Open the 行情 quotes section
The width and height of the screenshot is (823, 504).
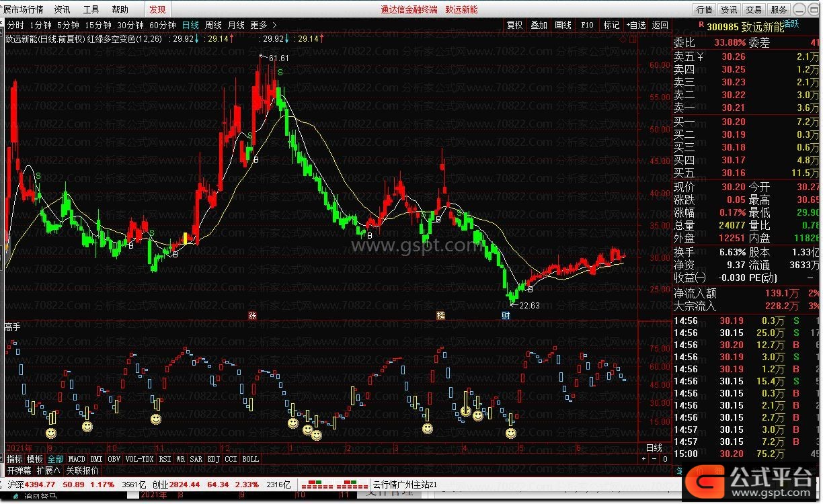pyautogui.click(x=704, y=9)
